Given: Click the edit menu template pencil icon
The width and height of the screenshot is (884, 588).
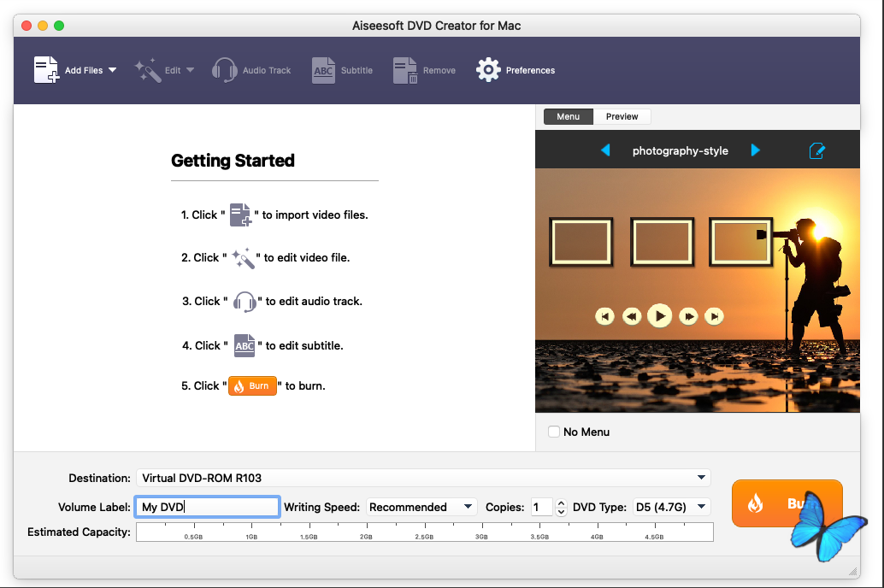Looking at the screenshot, I should 816,150.
